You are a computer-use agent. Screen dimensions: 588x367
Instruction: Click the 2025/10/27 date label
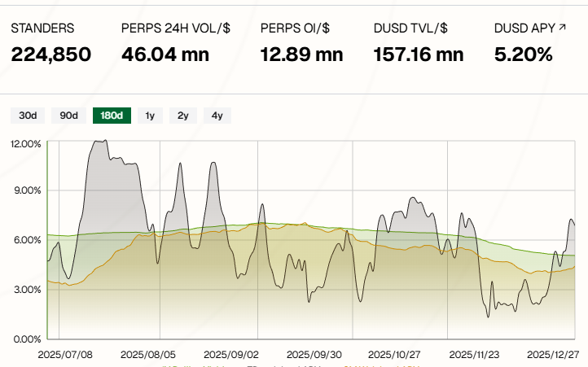tap(394, 354)
